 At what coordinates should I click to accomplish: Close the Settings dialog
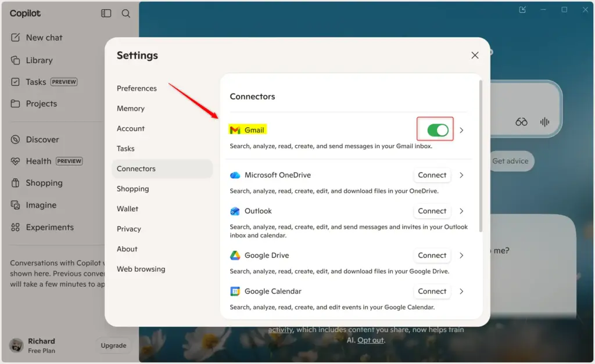[475, 55]
